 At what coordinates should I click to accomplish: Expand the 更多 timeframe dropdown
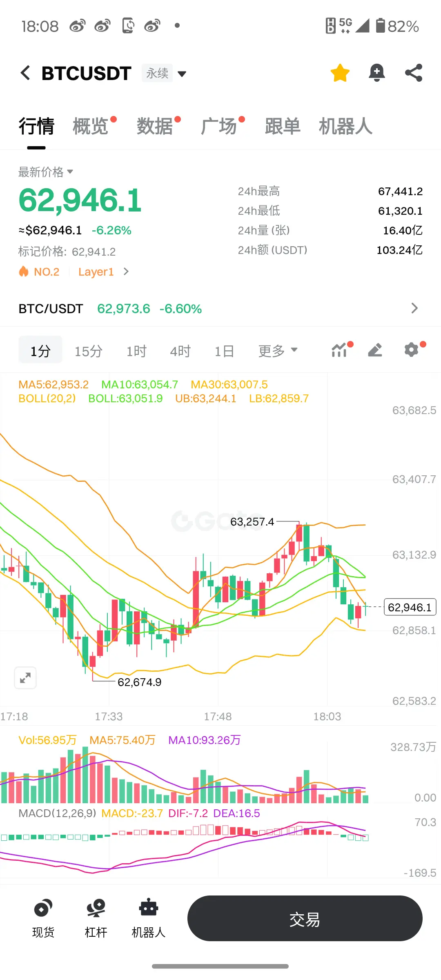[278, 351]
